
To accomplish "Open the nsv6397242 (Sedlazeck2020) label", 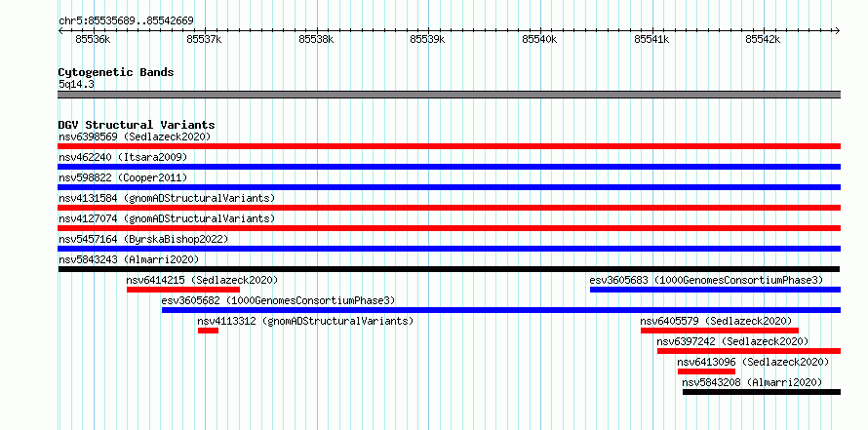I will pyautogui.click(x=732, y=341).
